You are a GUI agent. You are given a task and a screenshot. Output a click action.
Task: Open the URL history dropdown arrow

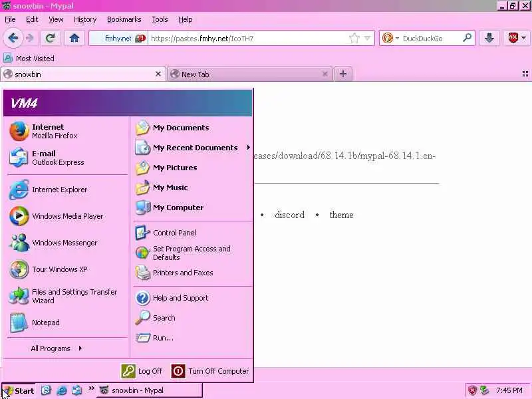point(367,39)
